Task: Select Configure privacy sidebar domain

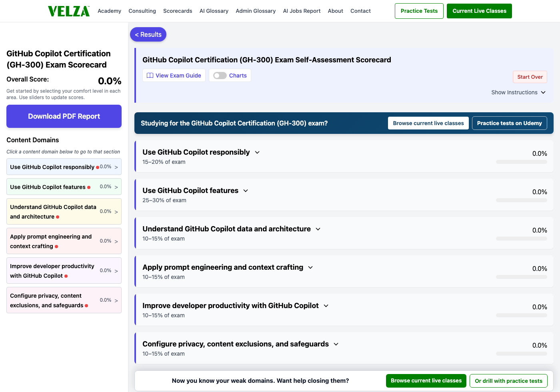Action: coord(64,300)
